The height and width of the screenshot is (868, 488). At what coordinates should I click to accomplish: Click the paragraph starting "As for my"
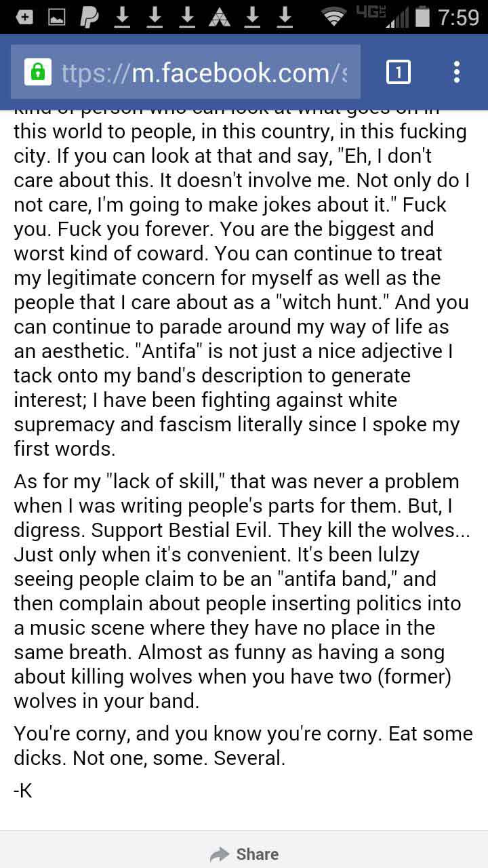coord(242,591)
